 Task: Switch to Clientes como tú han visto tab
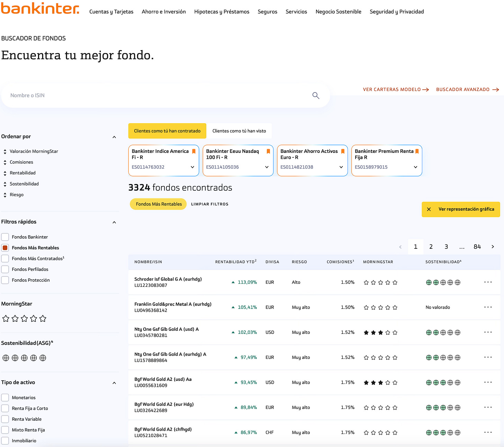(239, 131)
